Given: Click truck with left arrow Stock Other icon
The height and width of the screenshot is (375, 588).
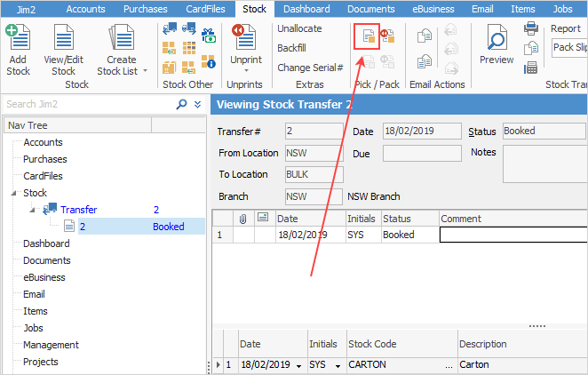Looking at the screenshot, I should point(170,28).
